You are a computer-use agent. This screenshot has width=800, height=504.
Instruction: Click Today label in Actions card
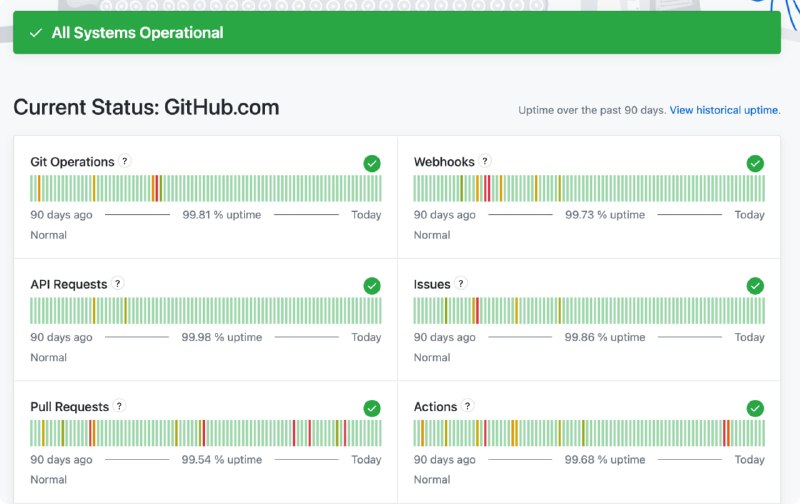click(749, 460)
